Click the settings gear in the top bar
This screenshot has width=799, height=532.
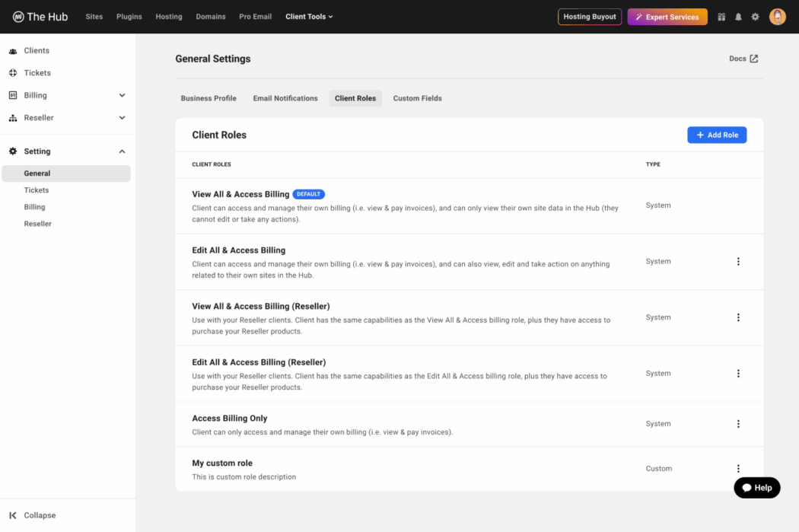click(x=755, y=16)
